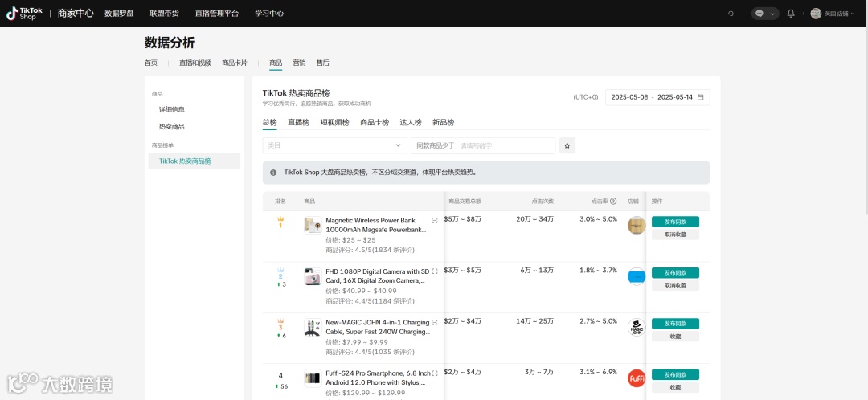Image resolution: width=868 pixels, height=400 pixels.
Task: Switch to the 短视频榜 ranking tab
Action: [x=334, y=122]
